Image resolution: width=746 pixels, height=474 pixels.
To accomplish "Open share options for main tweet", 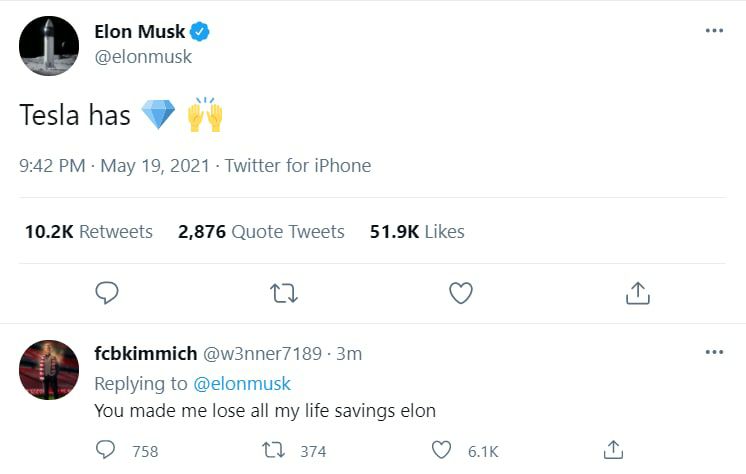I will (637, 293).
